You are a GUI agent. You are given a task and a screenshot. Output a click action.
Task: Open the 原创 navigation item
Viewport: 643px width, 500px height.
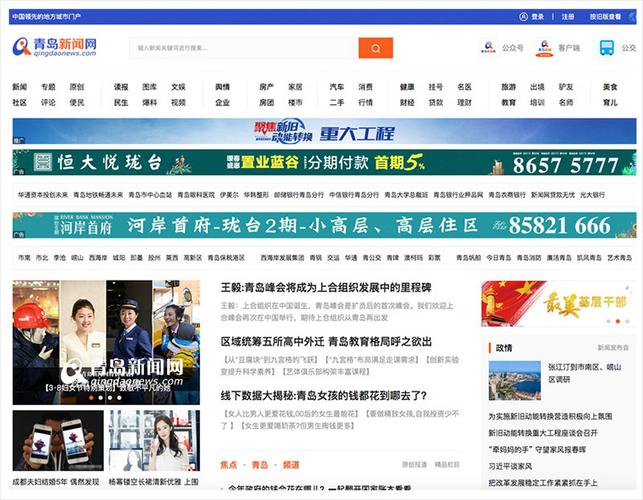[x=77, y=87]
